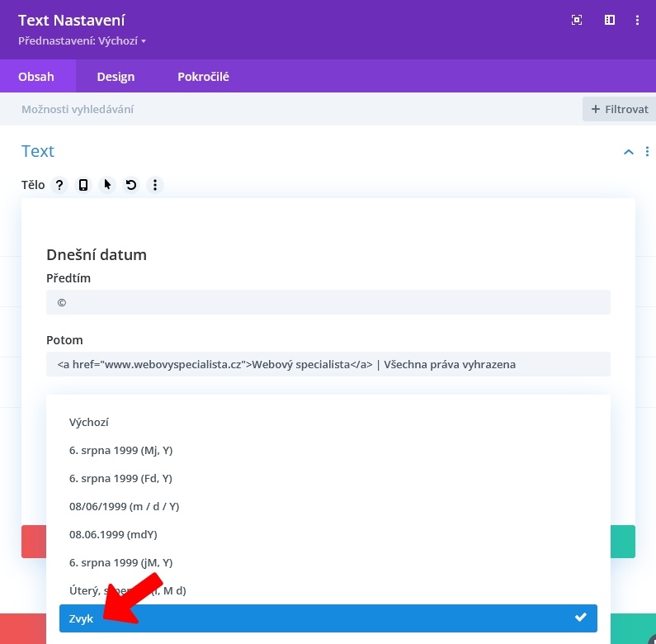The height and width of the screenshot is (644, 656).
Task: Switch to the Design tab
Action: pos(116,77)
